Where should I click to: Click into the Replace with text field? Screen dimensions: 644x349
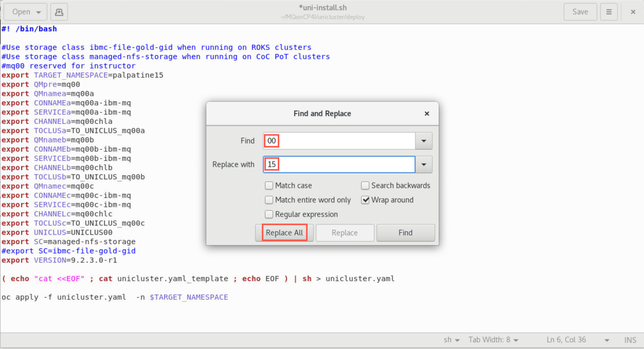[x=339, y=164]
